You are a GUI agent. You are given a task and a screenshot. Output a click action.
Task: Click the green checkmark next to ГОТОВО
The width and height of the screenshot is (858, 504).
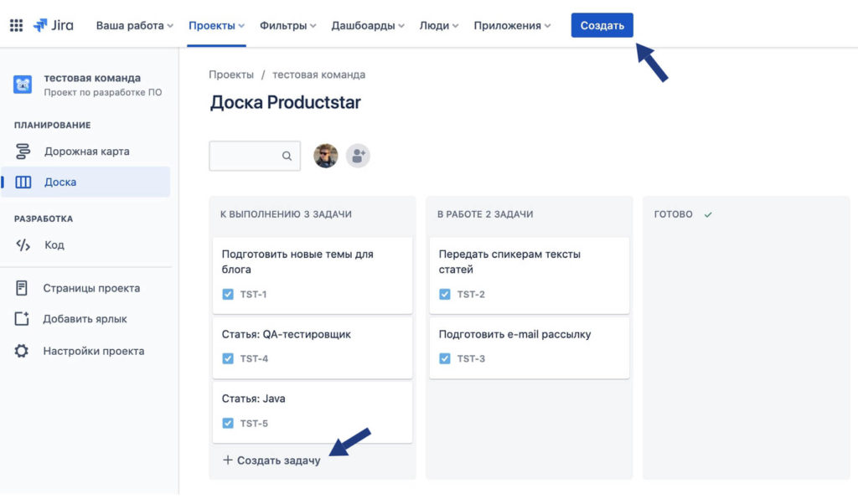coord(708,214)
